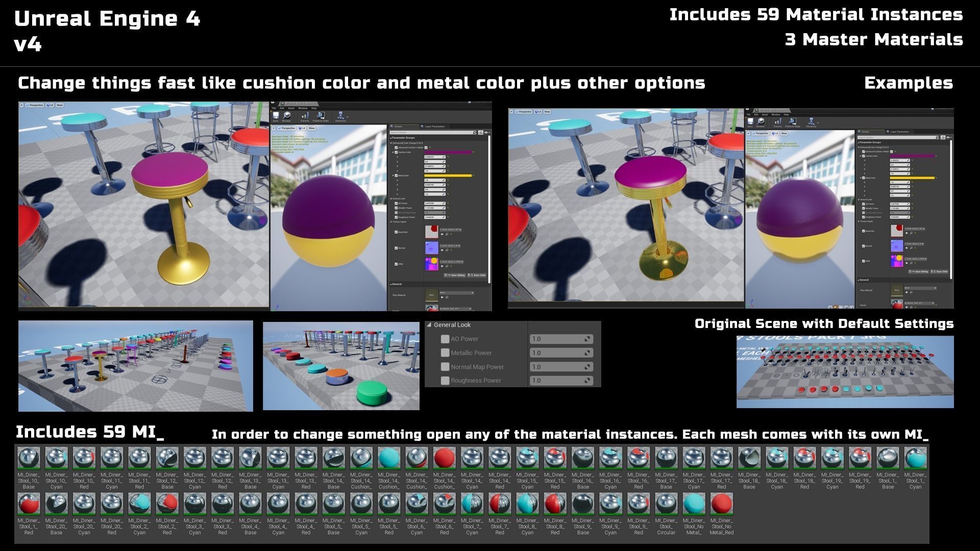Click the yellow Metal Color swatch in the left editor
Viewport: 980px width, 551px height.
pos(448,176)
